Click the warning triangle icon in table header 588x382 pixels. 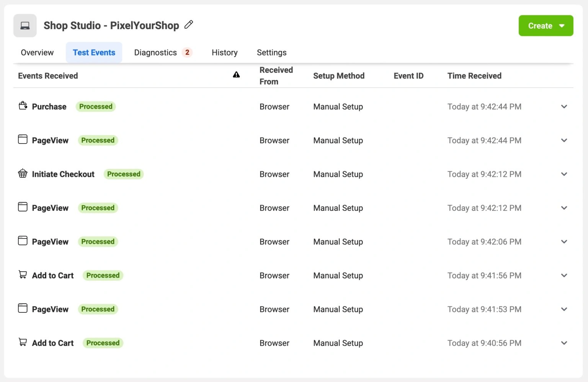pyautogui.click(x=236, y=75)
